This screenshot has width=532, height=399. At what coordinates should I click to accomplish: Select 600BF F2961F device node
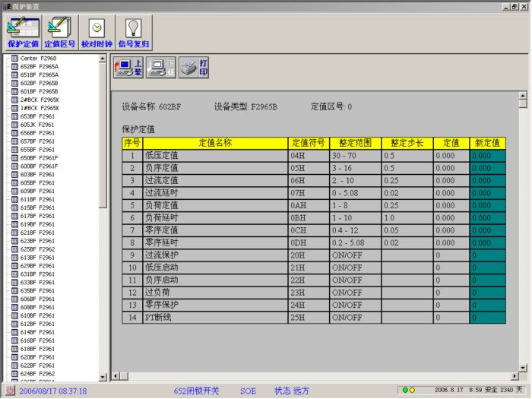pyautogui.click(x=39, y=166)
